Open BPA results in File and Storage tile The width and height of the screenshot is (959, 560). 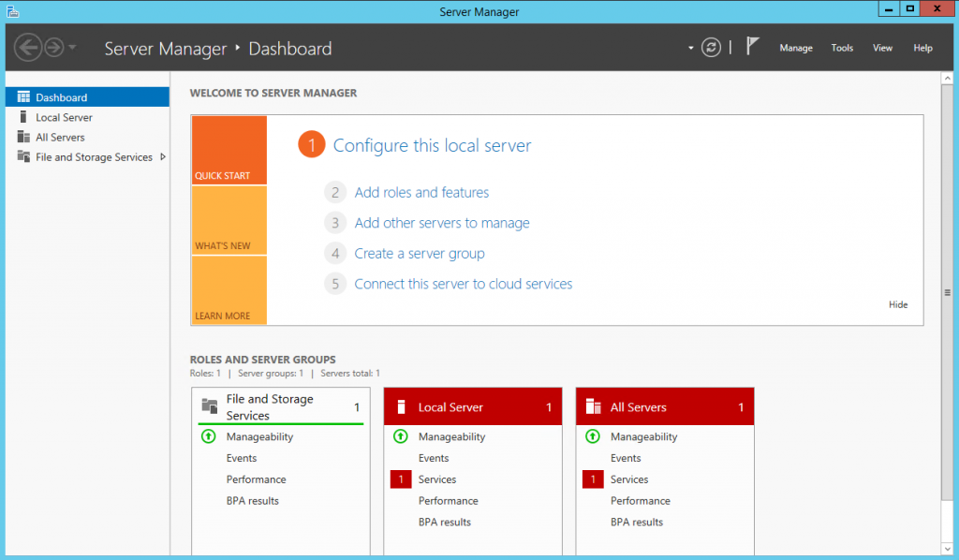pyautogui.click(x=252, y=501)
